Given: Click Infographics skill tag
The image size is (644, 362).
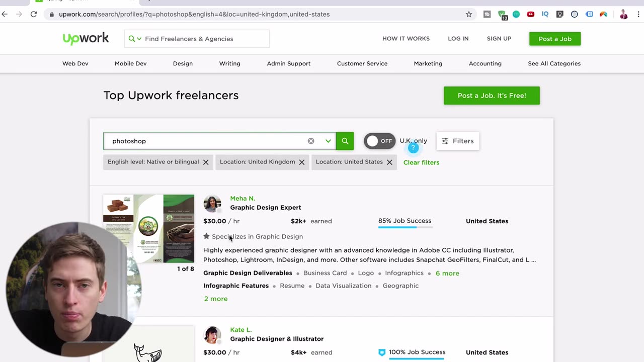Looking at the screenshot, I should 405,273.
